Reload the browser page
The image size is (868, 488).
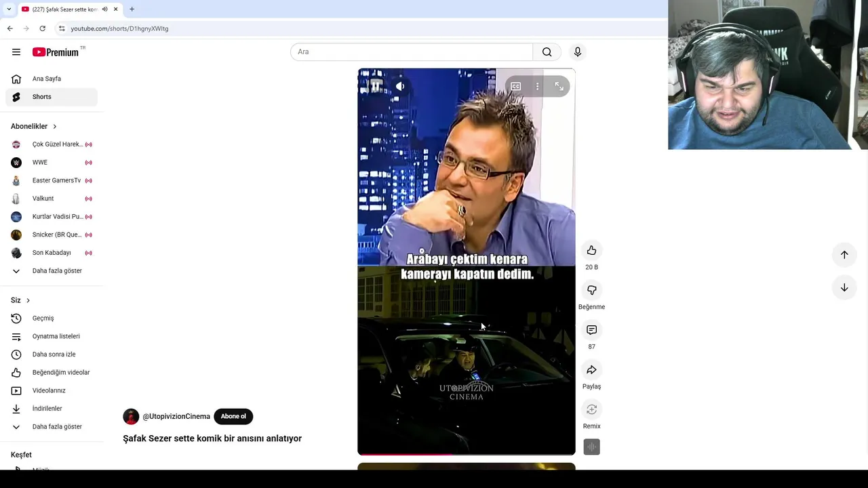(42, 28)
